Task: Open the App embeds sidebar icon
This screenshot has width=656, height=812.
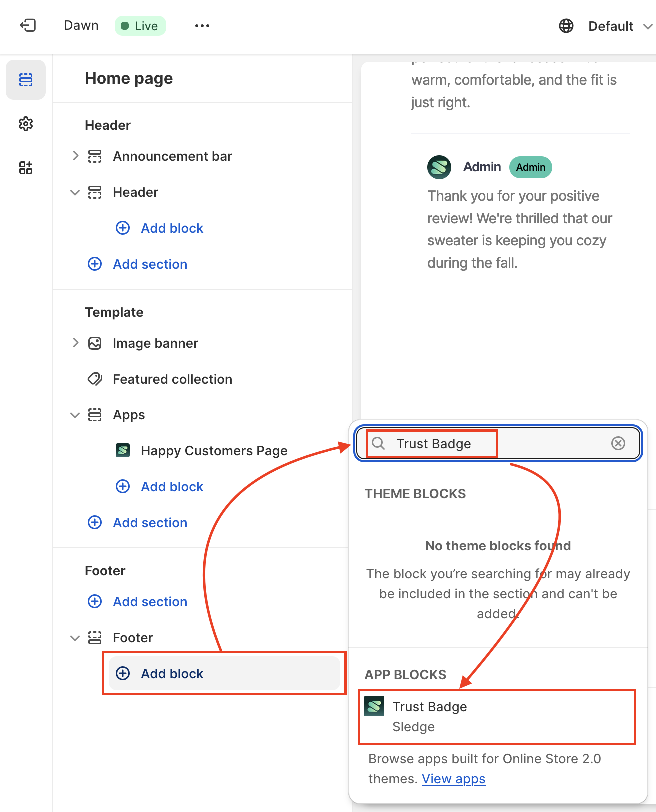Action: tap(26, 168)
